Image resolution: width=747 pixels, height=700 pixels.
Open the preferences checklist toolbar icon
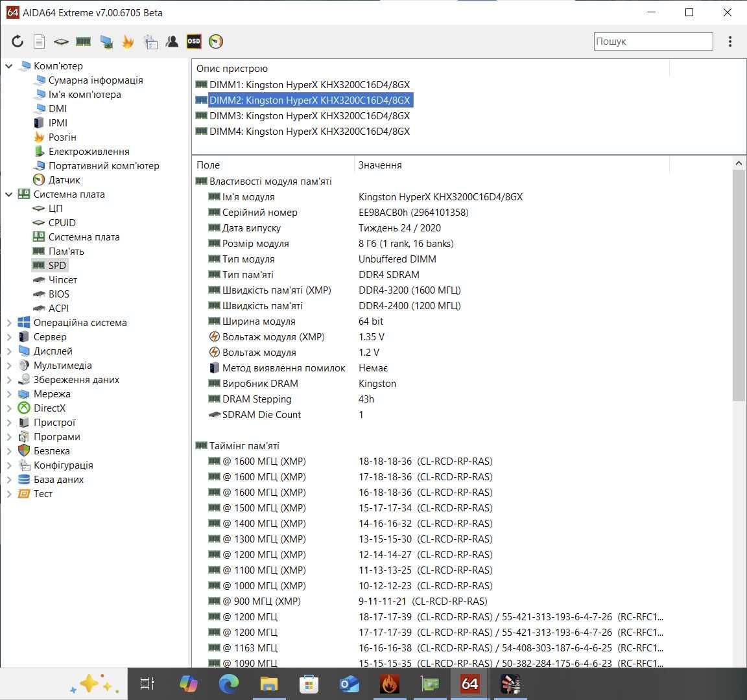(150, 42)
